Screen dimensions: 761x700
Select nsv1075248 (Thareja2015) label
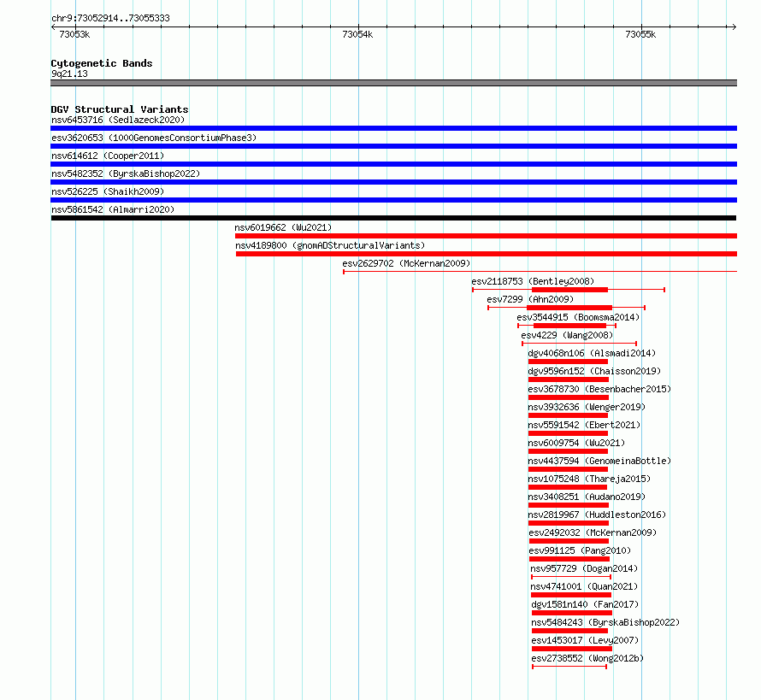pyautogui.click(x=589, y=479)
